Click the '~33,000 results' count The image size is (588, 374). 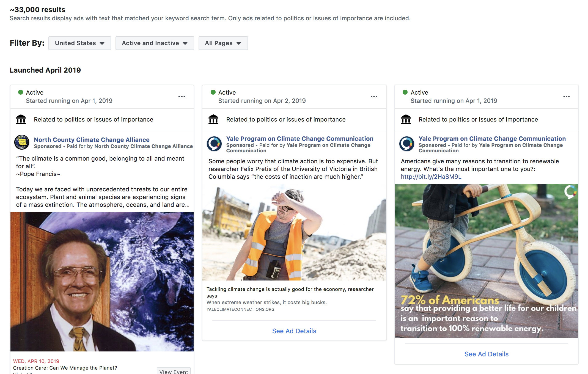pos(38,10)
